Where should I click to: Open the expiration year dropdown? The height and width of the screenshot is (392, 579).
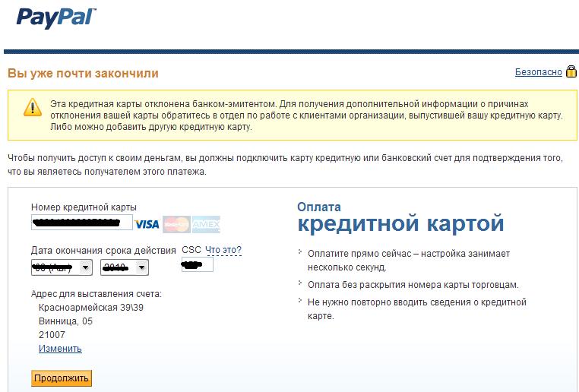pyautogui.click(x=125, y=267)
